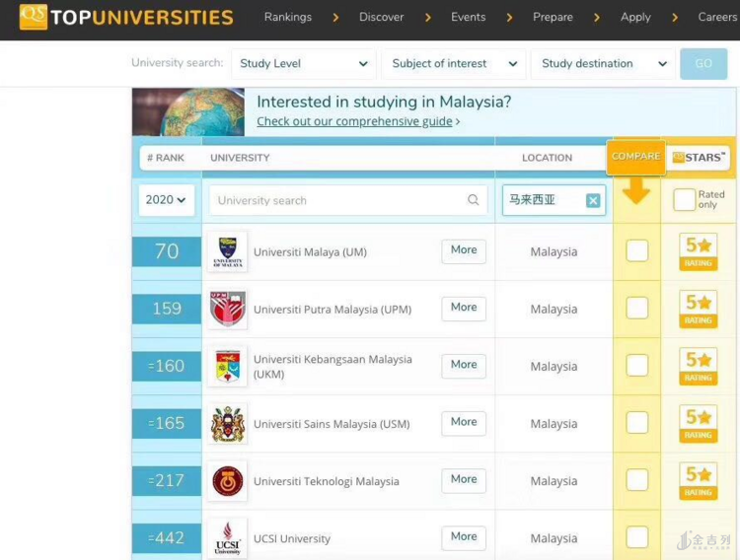Viewport: 740px width, 560px height.
Task: Click More for Universiti Malaya (UM)
Action: tap(464, 251)
